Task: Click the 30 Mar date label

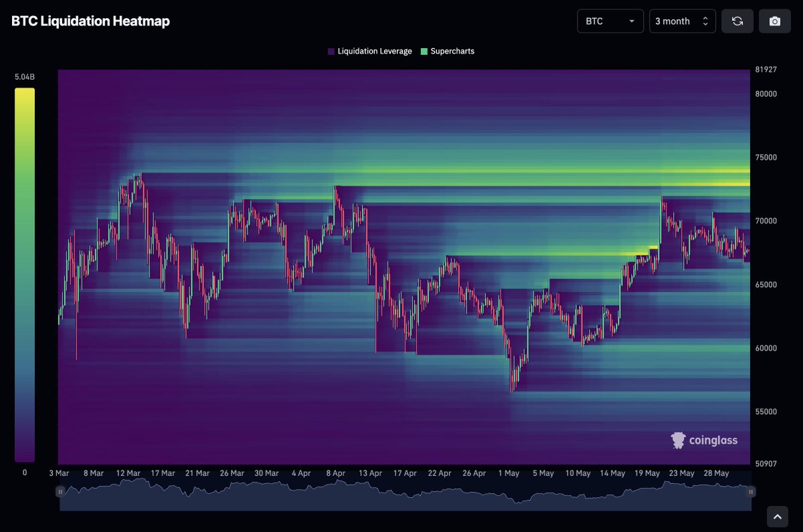Action: (x=266, y=473)
